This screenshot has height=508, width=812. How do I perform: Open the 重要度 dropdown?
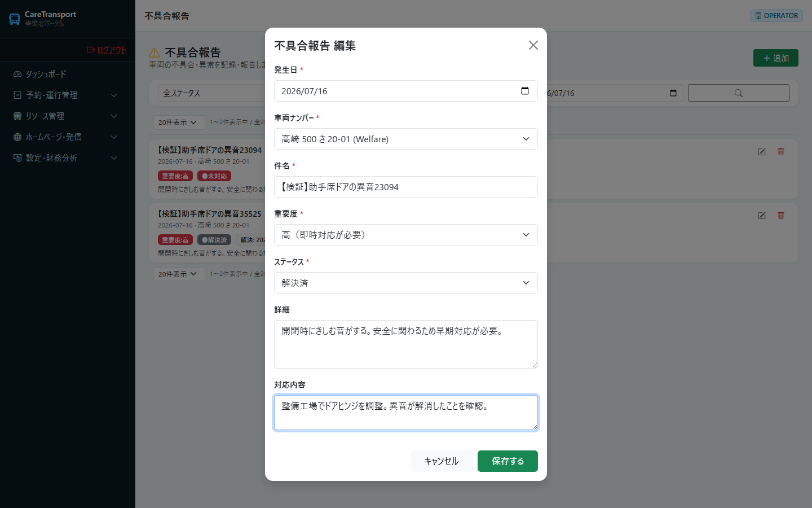[x=406, y=235]
